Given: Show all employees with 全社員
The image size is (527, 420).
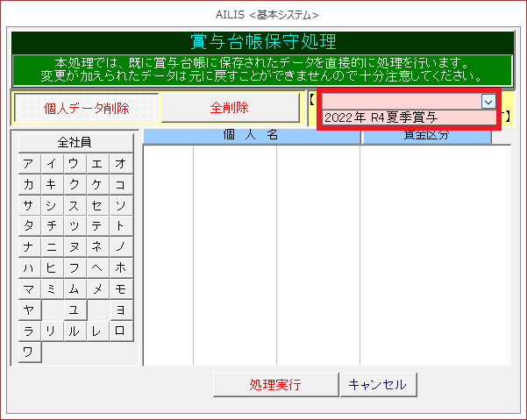Looking at the screenshot, I should coord(75,142).
